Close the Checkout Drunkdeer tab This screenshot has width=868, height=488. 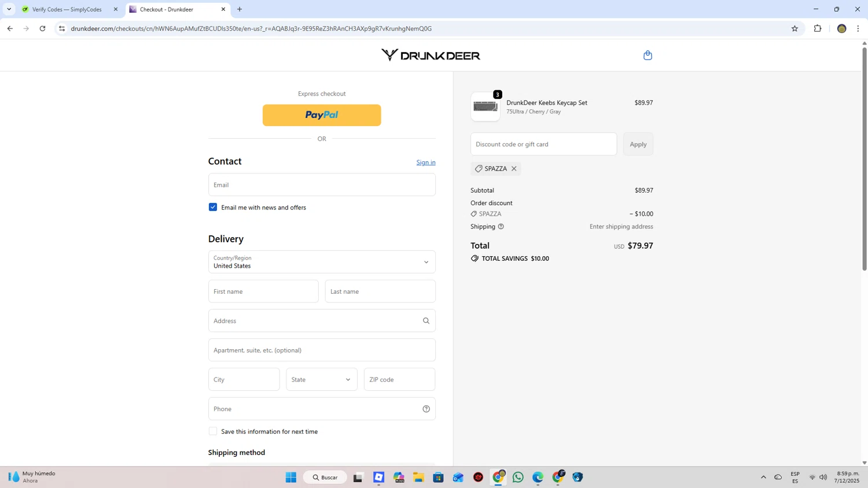223,9
